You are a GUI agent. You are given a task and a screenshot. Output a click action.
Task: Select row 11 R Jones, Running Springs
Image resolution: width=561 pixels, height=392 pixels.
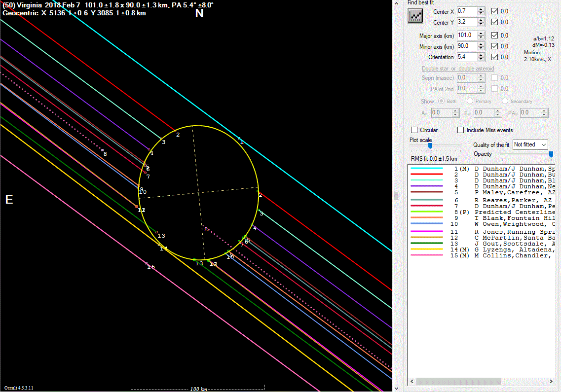(x=482, y=232)
